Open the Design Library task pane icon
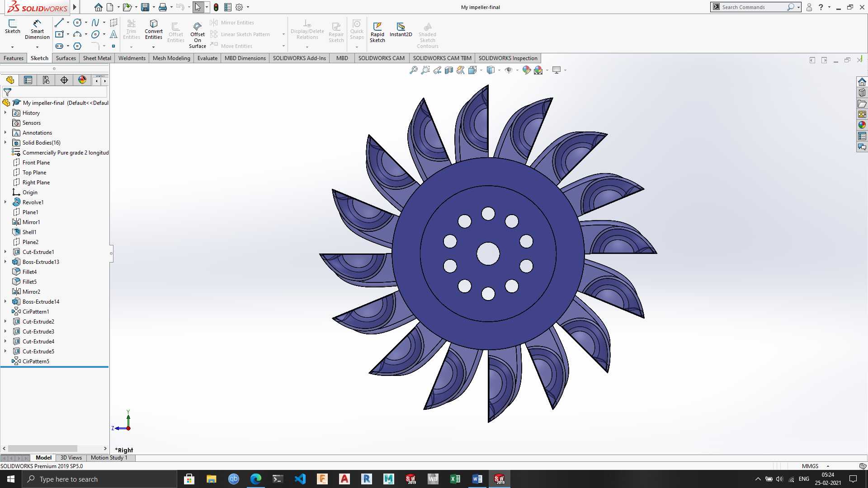 [x=862, y=93]
